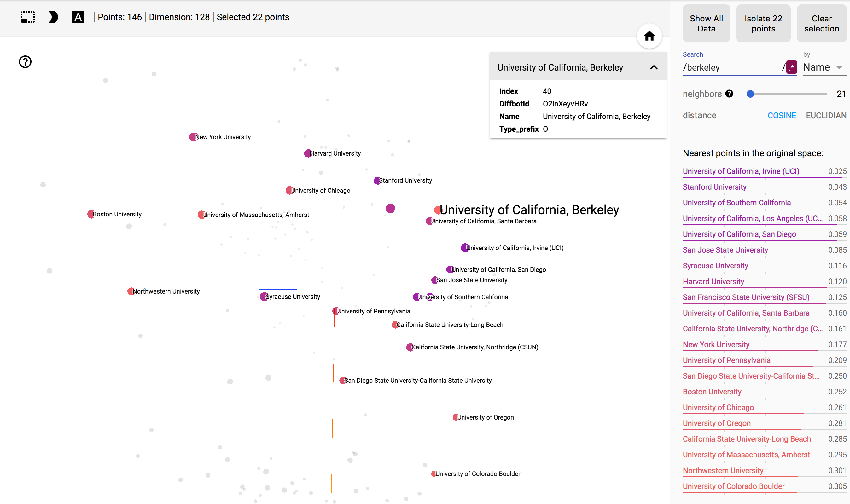Viewport: 850px width, 504px height.
Task: Click New York University point in plot
Action: point(194,137)
